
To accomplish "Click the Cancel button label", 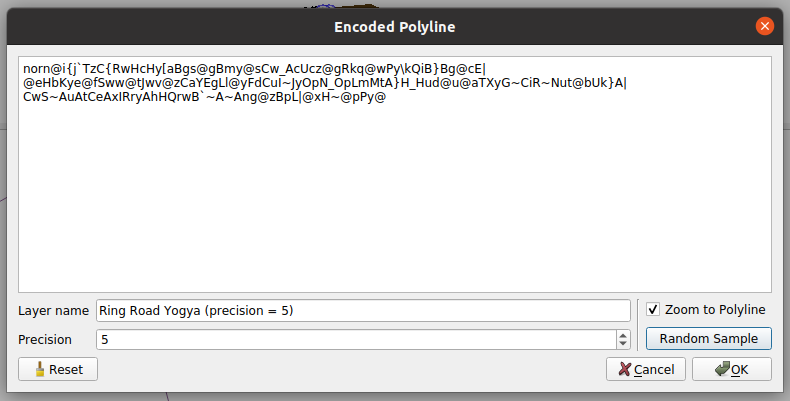I will pyautogui.click(x=654, y=370).
